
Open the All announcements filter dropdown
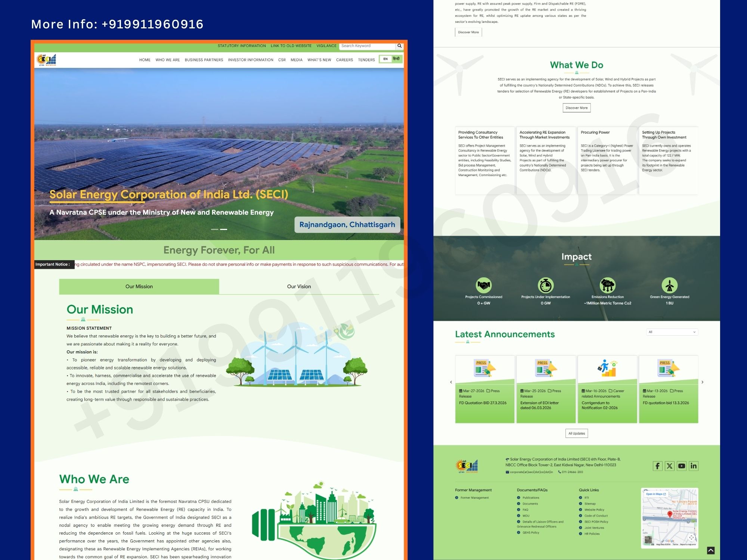point(672,332)
